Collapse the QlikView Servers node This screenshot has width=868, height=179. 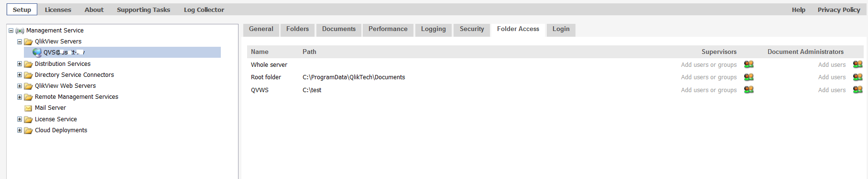click(20, 42)
